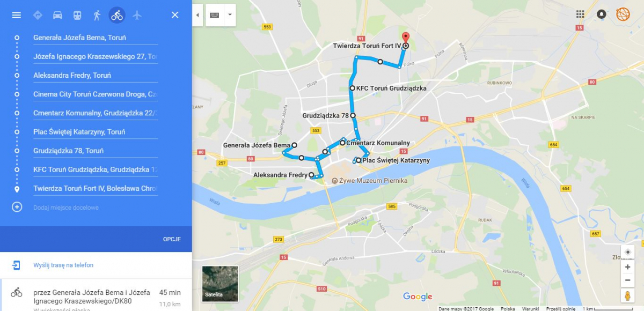Show your current location on map
644x311 pixels.
627,252
